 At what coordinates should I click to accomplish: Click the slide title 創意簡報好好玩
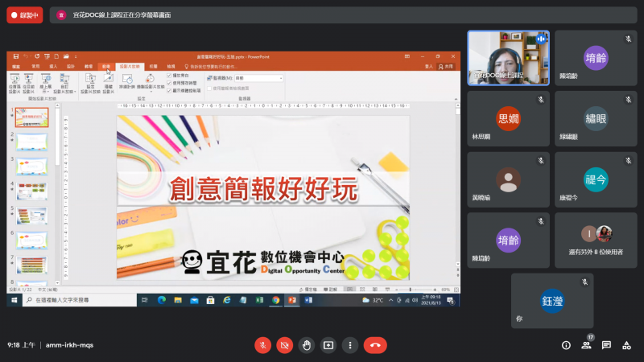(263, 189)
